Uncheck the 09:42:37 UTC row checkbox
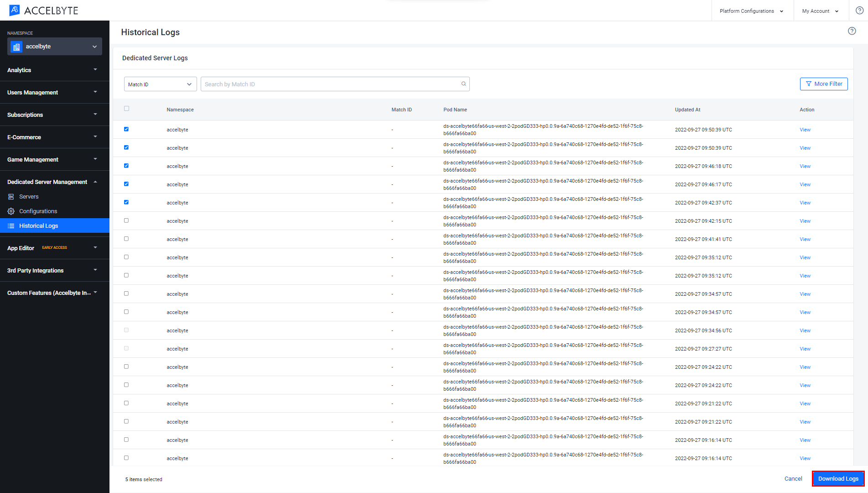This screenshot has height=493, width=868. coord(126,202)
